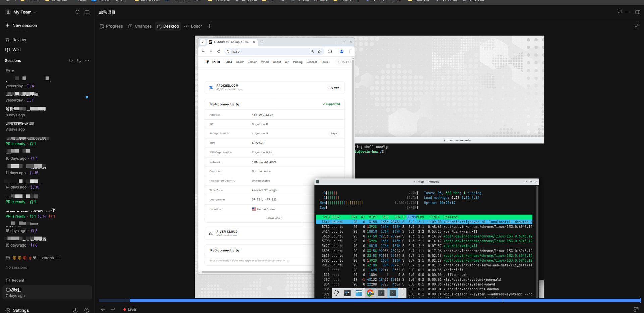Open GeoIP in the IP.SB nav
This screenshot has height=313, width=644.
click(239, 62)
